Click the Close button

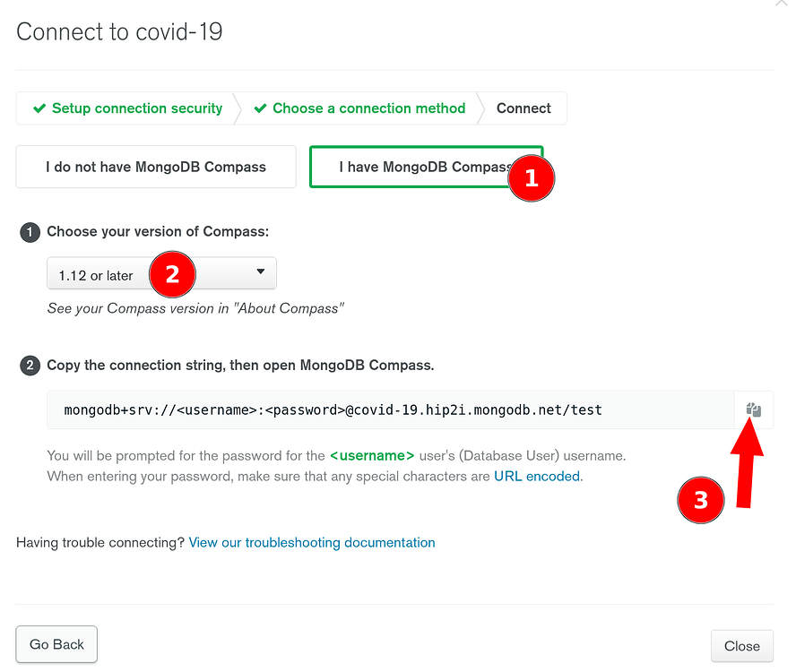(741, 646)
